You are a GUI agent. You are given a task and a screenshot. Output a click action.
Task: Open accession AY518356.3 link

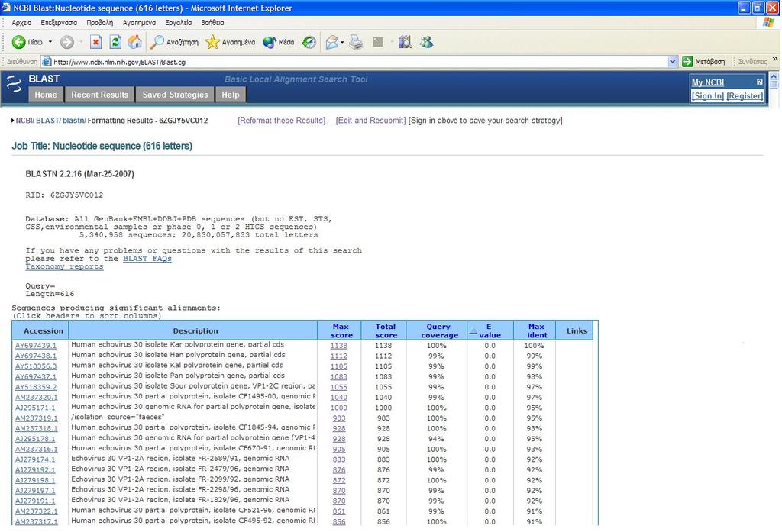36,366
